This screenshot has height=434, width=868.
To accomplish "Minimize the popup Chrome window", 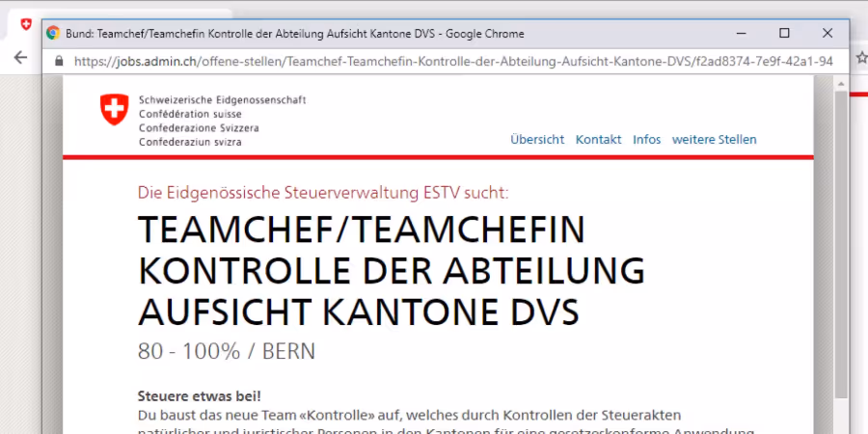I will (742, 33).
